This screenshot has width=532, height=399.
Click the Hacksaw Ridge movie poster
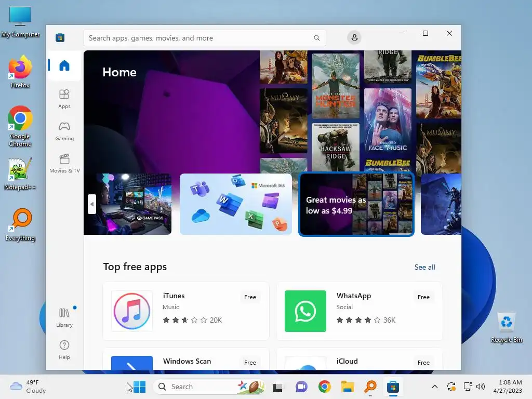[336, 147]
